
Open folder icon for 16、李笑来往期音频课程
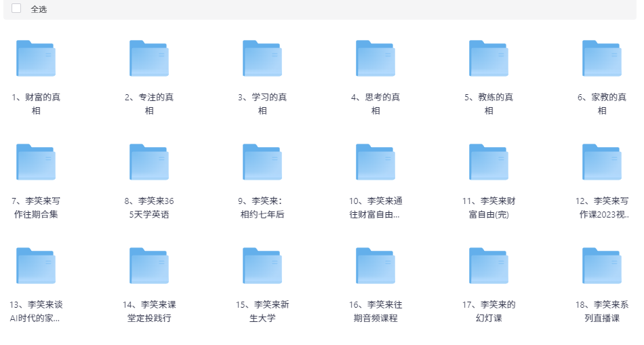pyautogui.click(x=376, y=266)
